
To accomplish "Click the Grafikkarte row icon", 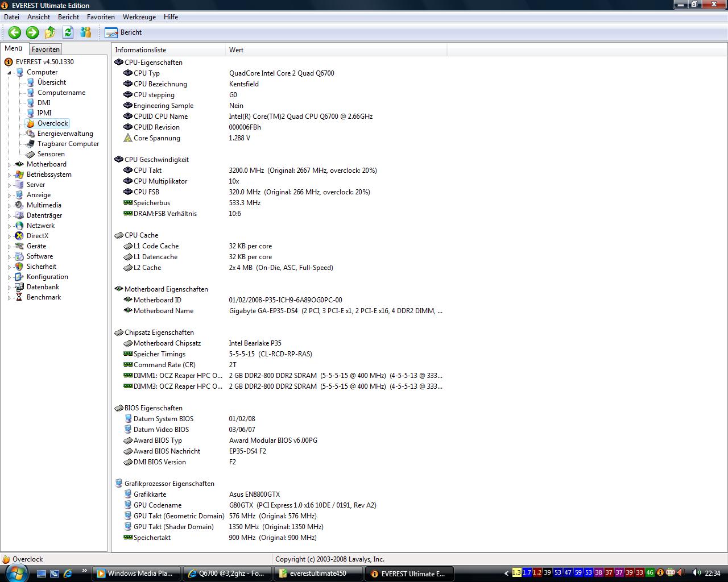I will click(x=128, y=494).
